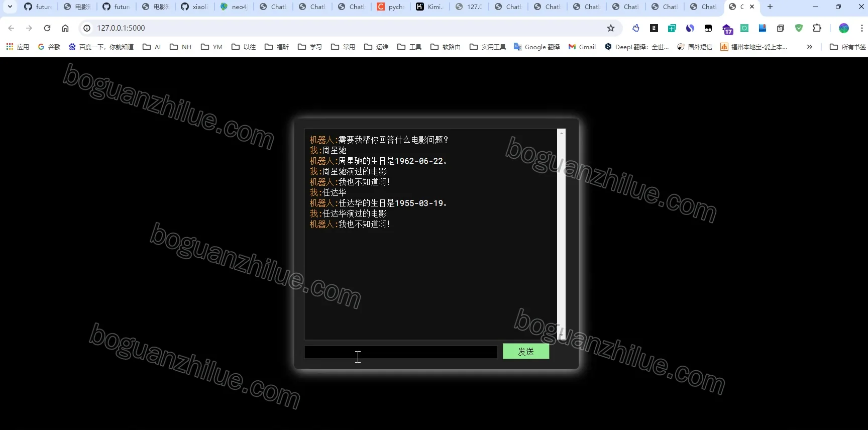Viewport: 868px width, 430px height.
Task: Expand the AI bookmark folder
Action: tap(152, 47)
